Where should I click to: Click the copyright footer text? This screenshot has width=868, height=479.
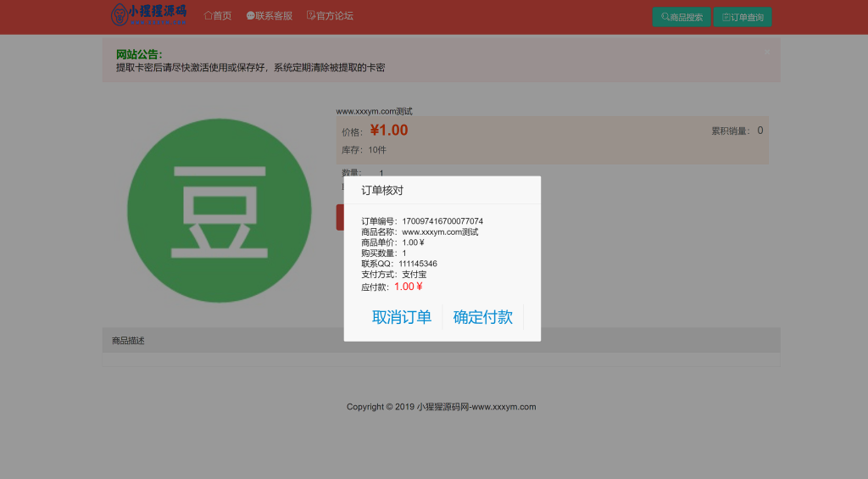pyautogui.click(x=441, y=406)
